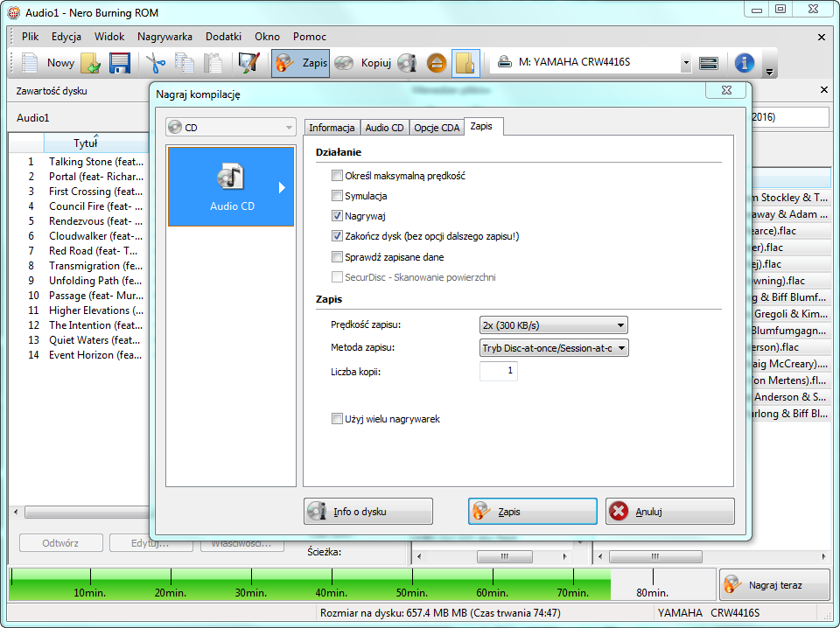Click the Zapis button to start burning
The image size is (840, 628).
point(533,512)
